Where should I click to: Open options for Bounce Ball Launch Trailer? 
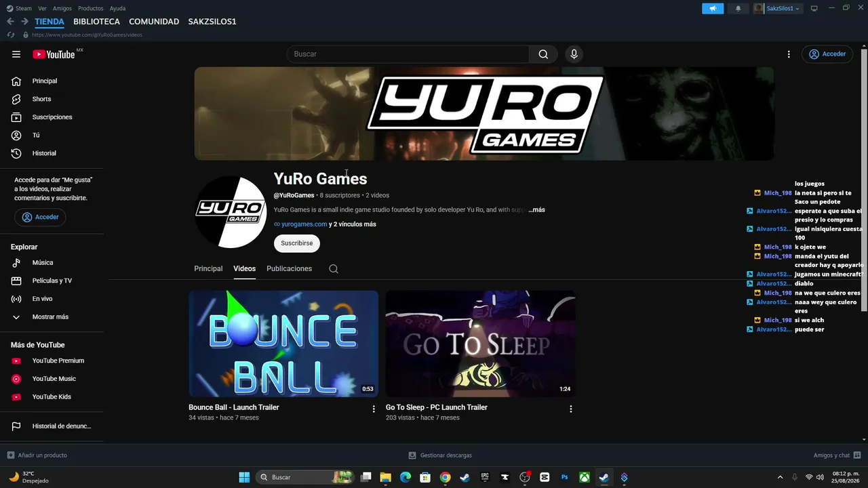374,409
